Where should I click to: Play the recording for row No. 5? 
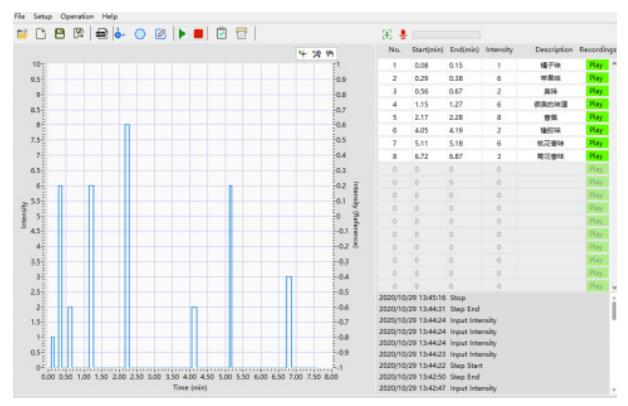click(596, 117)
